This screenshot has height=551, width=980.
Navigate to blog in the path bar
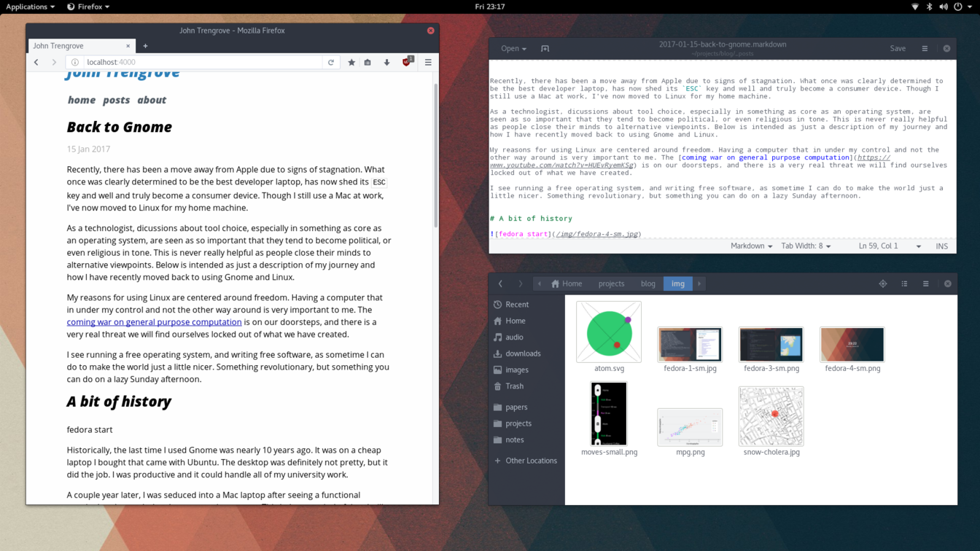point(648,284)
